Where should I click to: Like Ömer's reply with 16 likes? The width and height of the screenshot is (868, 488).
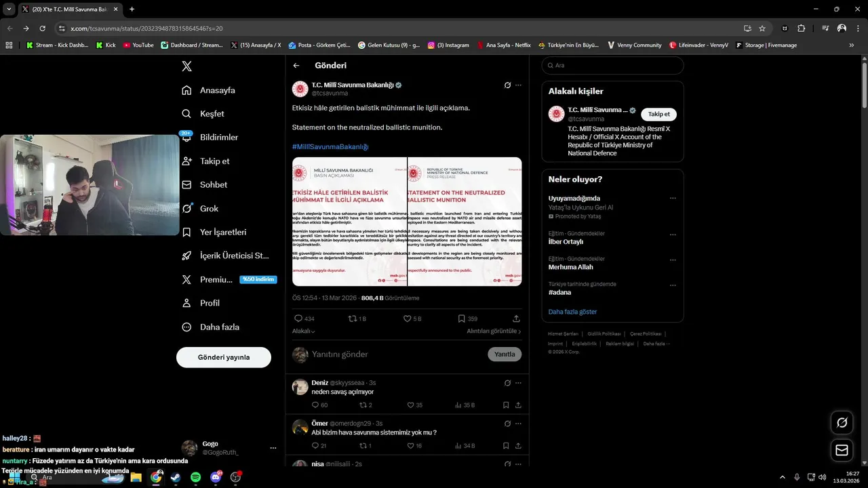(410, 446)
